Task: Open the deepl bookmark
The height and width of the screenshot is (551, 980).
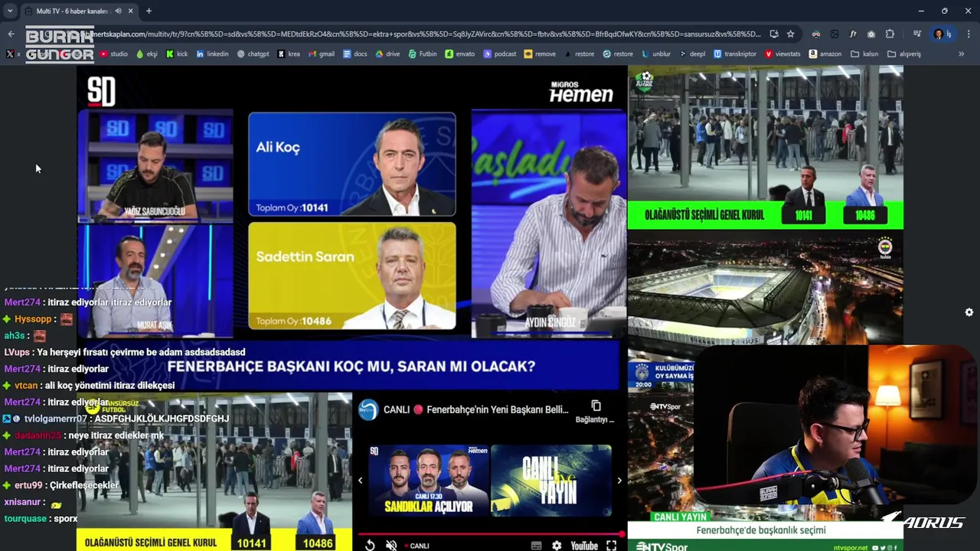Action: point(692,54)
